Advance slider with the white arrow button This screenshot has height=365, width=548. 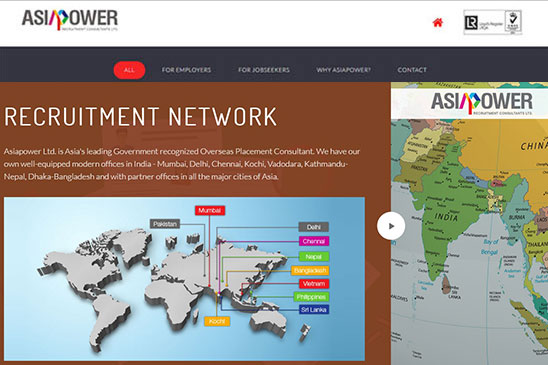click(391, 226)
